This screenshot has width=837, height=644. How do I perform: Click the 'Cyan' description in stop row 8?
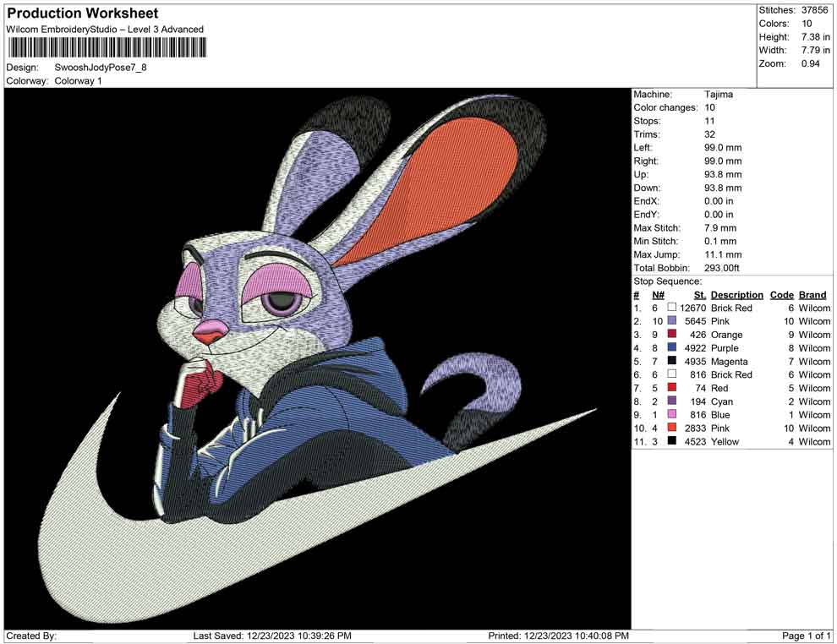coord(722,401)
